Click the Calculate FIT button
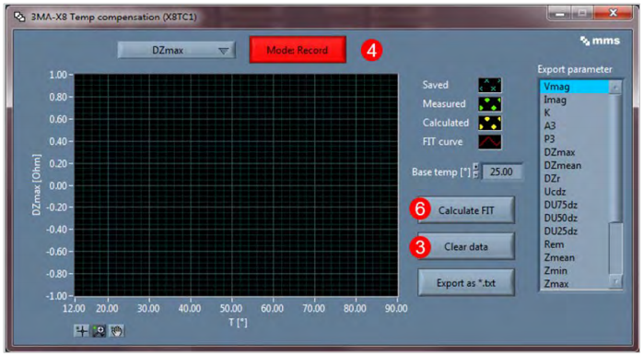 [x=466, y=210]
